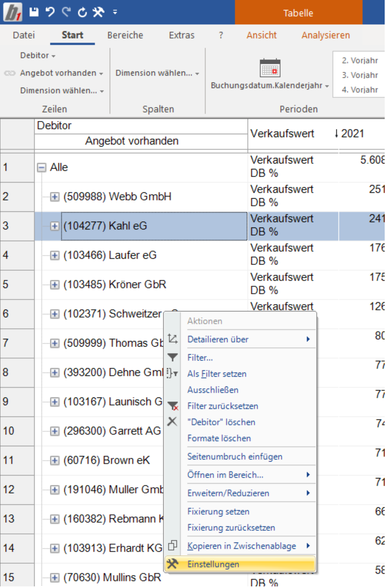Choose Filter... in context menu
The width and height of the screenshot is (386, 588).
pyautogui.click(x=240, y=358)
